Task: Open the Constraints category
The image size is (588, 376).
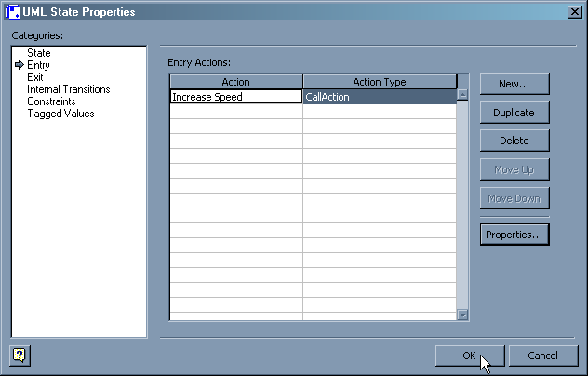Action: click(x=51, y=101)
